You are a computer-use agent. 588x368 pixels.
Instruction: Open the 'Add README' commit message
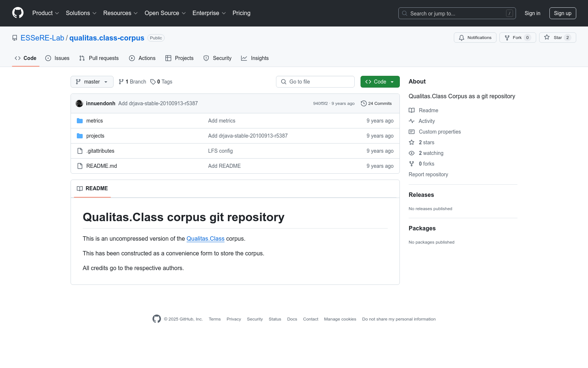(x=225, y=166)
